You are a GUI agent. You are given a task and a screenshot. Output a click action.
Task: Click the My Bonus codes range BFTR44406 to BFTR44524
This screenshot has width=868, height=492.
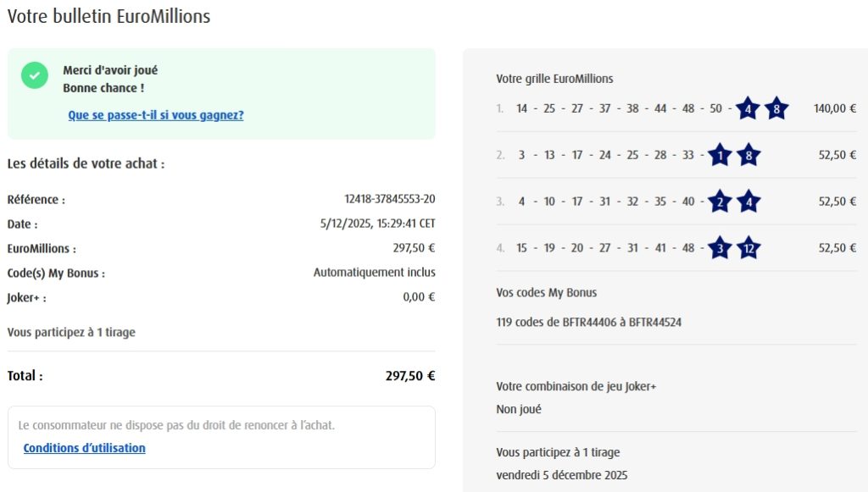coord(589,322)
